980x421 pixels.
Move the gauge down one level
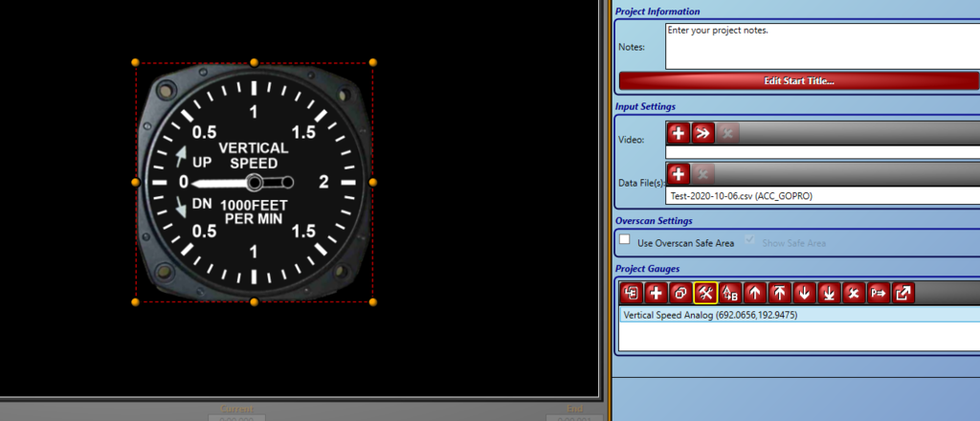point(804,293)
